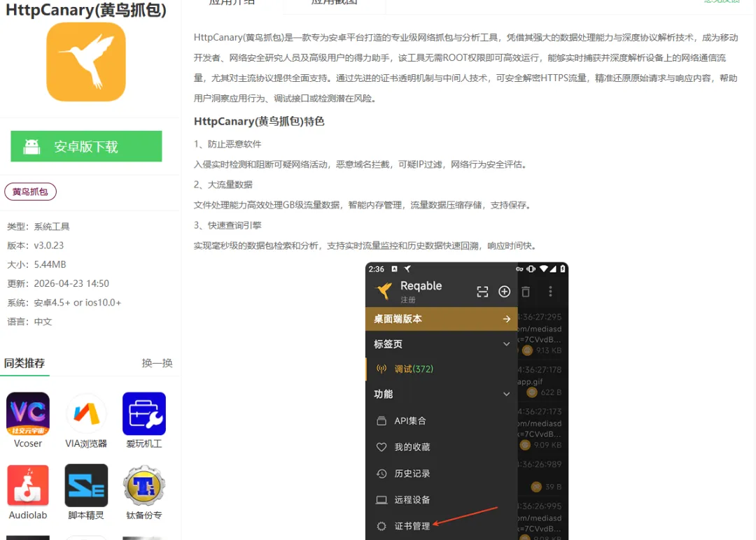Select 调试(372) tab entry
The width and height of the screenshot is (756, 540).
pyautogui.click(x=442, y=369)
